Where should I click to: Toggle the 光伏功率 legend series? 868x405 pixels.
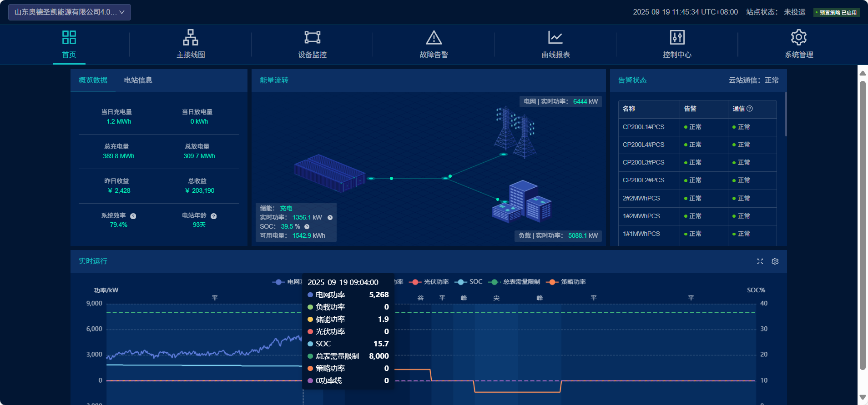pyautogui.click(x=429, y=282)
